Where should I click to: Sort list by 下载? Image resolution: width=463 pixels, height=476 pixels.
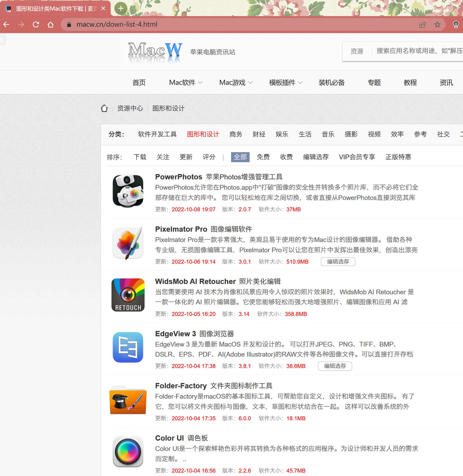(140, 157)
